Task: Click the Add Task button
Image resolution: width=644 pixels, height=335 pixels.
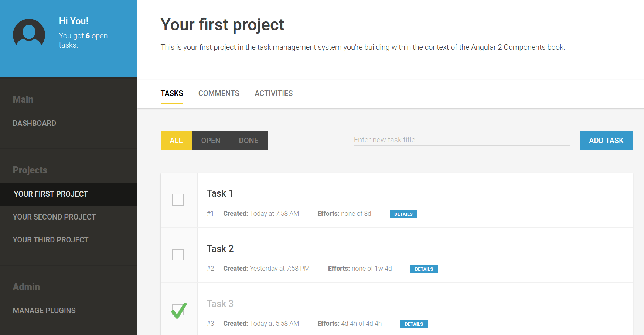Action: point(606,141)
